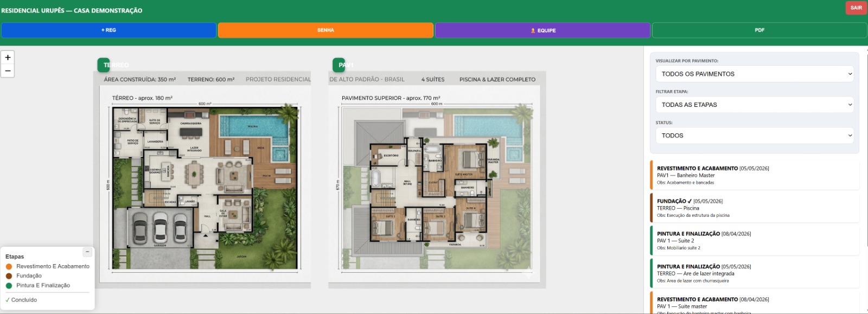Viewport: 868px width, 314px height.
Task: Click the legend text Fundação
Action: [x=29, y=276]
